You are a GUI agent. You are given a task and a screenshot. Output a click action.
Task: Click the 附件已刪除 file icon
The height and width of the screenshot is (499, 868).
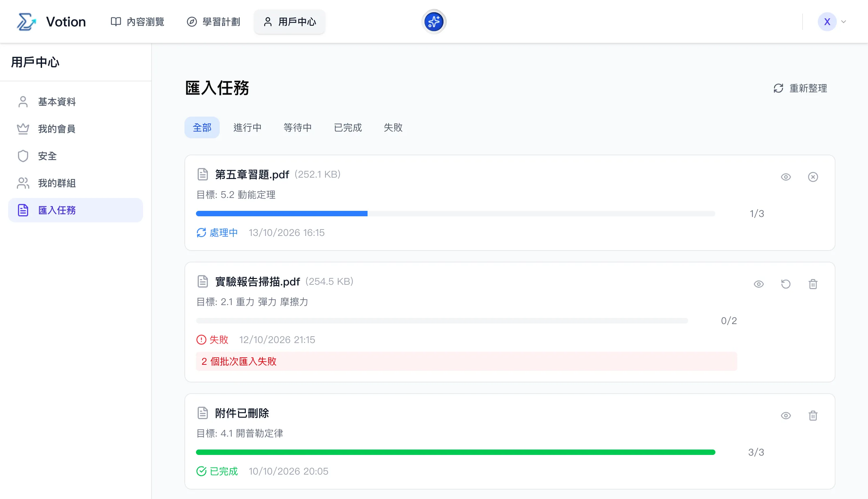click(x=202, y=413)
